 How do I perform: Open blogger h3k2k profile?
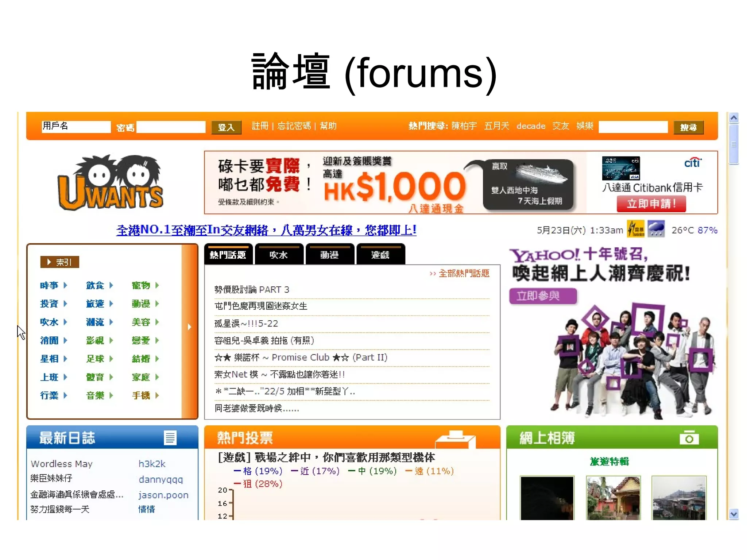(152, 464)
